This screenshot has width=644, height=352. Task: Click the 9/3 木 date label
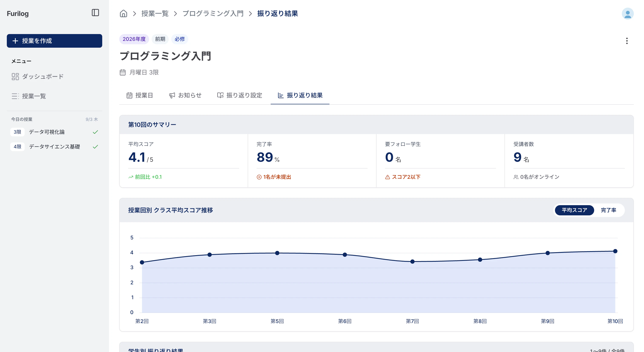click(92, 119)
